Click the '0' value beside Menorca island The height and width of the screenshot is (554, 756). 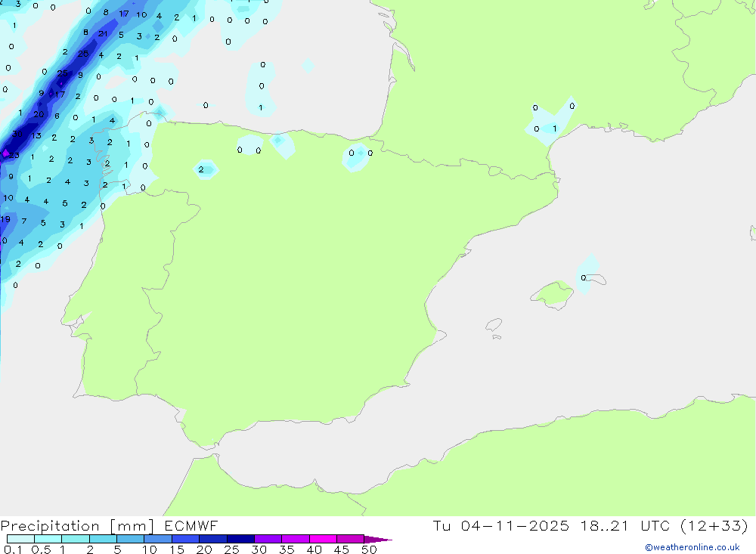pyautogui.click(x=584, y=277)
